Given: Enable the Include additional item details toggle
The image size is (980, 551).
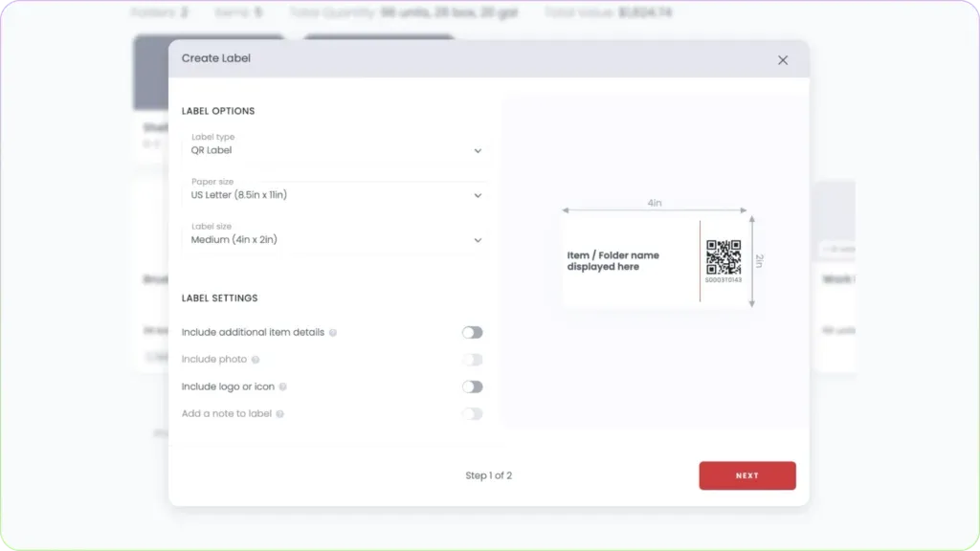Looking at the screenshot, I should pos(472,332).
